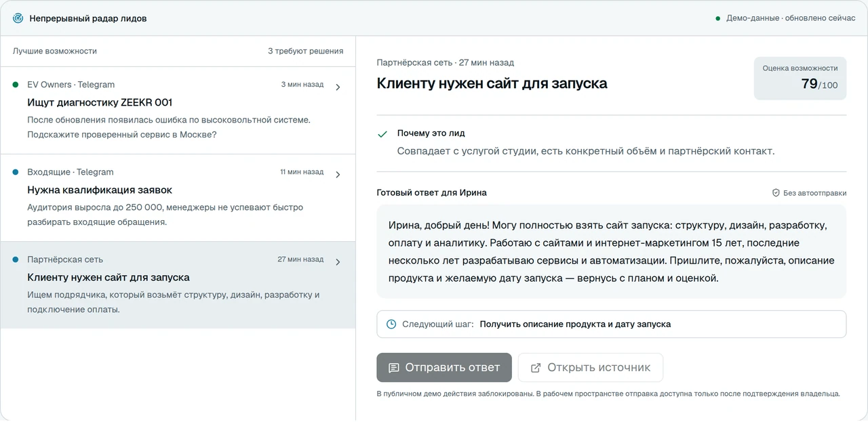Click the Почему это лид label
868x422 pixels.
tap(431, 133)
